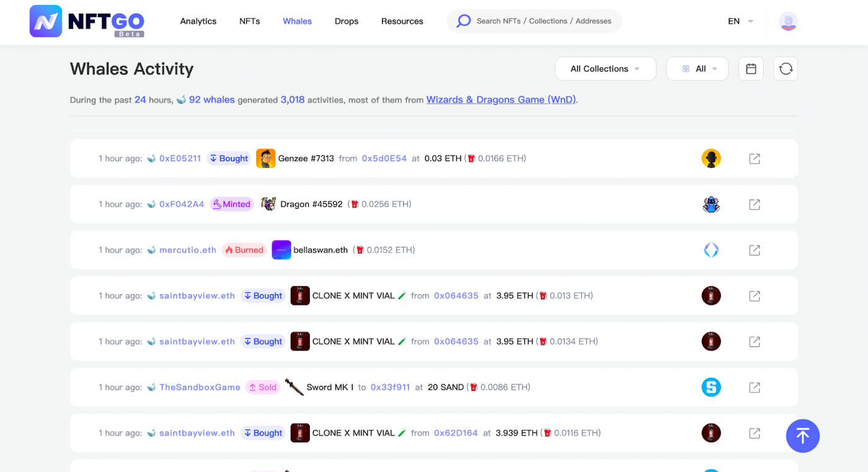This screenshot has width=868, height=472.
Task: Open external link for Dragon #45592 row
Action: pyautogui.click(x=755, y=204)
